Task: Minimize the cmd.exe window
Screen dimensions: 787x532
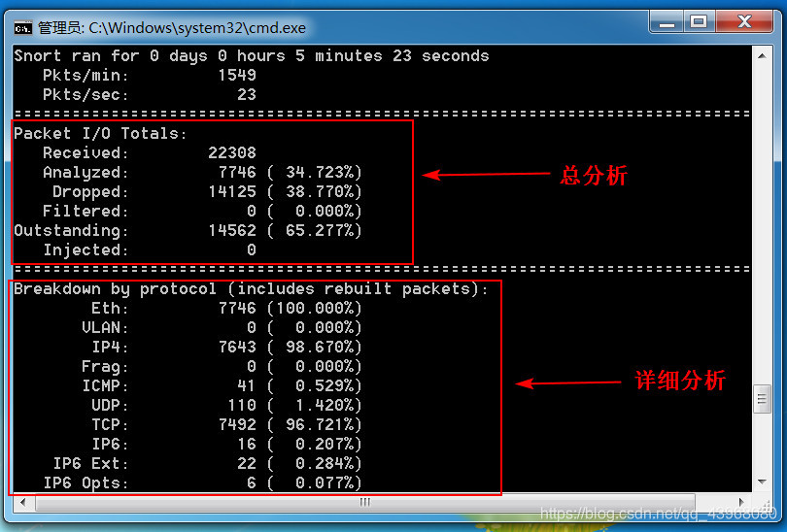Action: point(667,22)
